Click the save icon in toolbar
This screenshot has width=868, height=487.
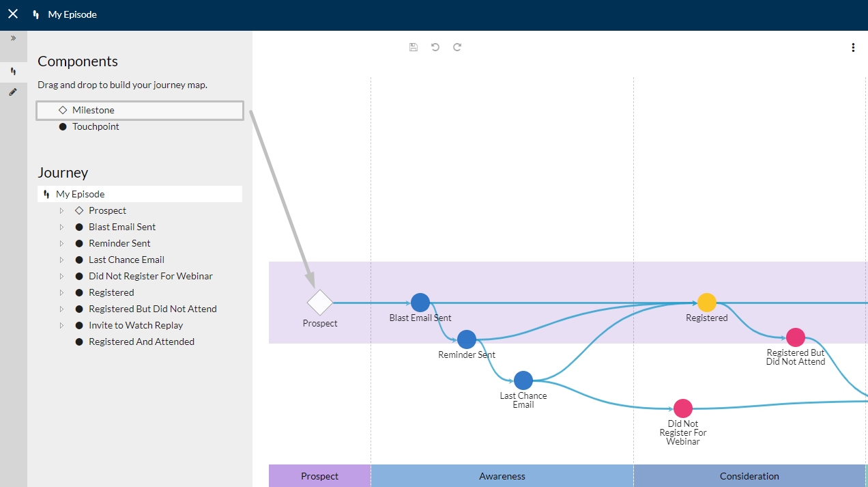click(x=414, y=47)
